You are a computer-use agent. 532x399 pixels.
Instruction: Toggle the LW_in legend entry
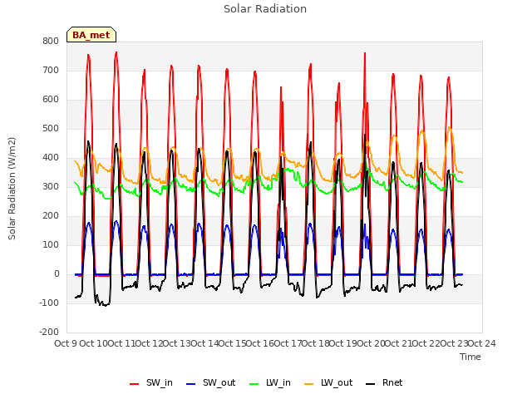pyautogui.click(x=270, y=383)
